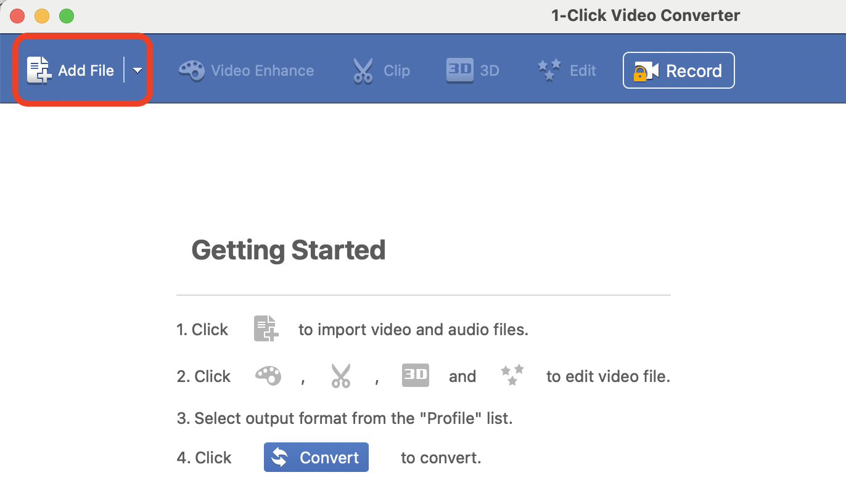Select the Clip scissors tool
Viewport: 846px width, 504px height.
[x=381, y=70]
